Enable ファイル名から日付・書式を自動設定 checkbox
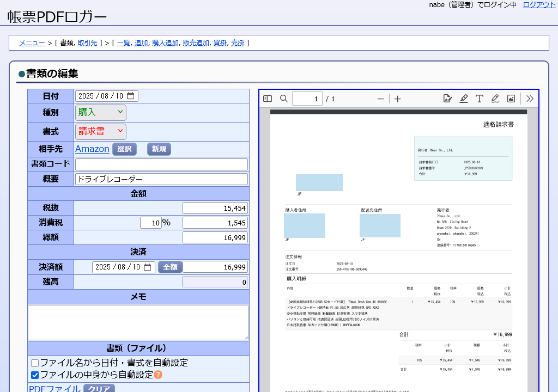Viewport: 558px width, 392px height. (x=35, y=363)
